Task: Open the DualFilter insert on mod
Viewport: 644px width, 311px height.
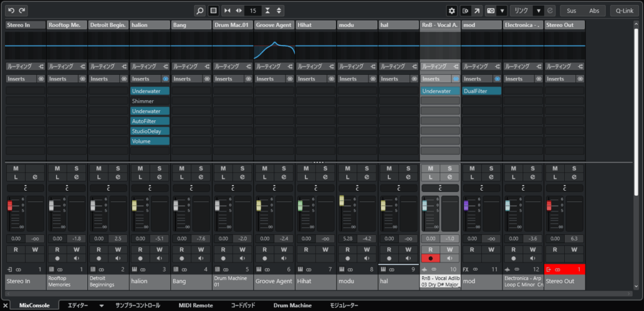Action: click(482, 91)
